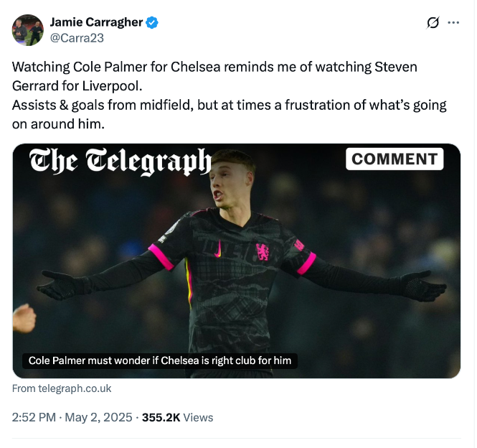Click The Telegraph logo on card
This screenshot has width=477, height=448.
pos(120,161)
